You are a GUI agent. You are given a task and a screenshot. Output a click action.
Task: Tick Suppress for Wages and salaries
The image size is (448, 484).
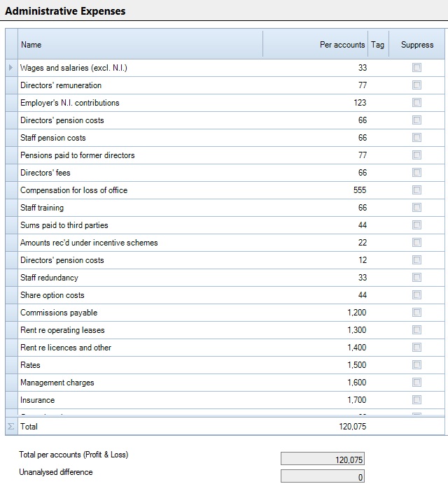(x=416, y=68)
